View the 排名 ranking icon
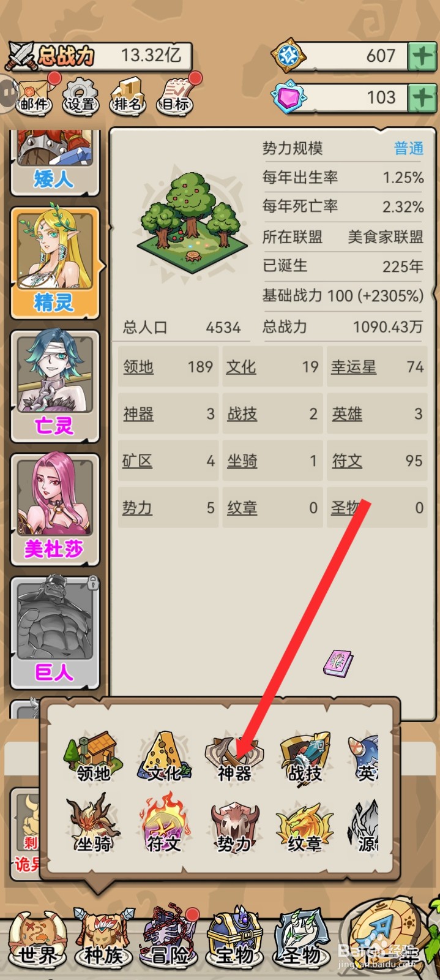The image size is (440, 980). [x=127, y=96]
